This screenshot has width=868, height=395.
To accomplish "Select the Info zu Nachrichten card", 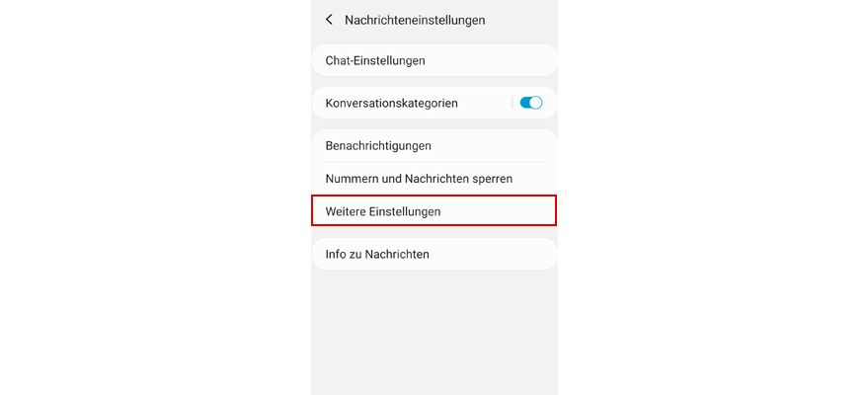I will pos(434,255).
